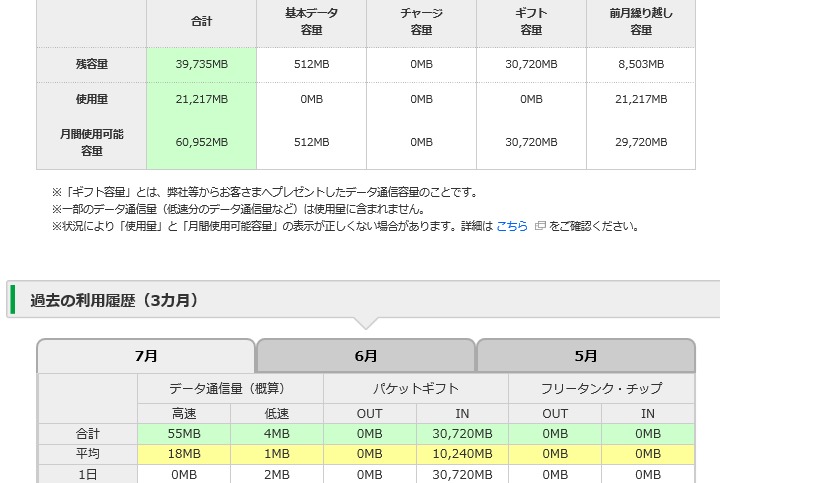Click the 前月繰り越し容量 column header
The image size is (819, 483).
tap(641, 22)
